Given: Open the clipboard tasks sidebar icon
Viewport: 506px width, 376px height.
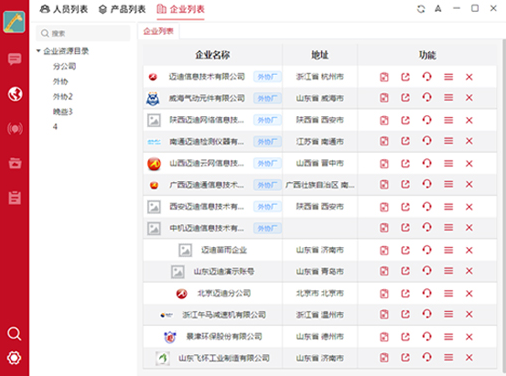Looking at the screenshot, I should [x=15, y=197].
